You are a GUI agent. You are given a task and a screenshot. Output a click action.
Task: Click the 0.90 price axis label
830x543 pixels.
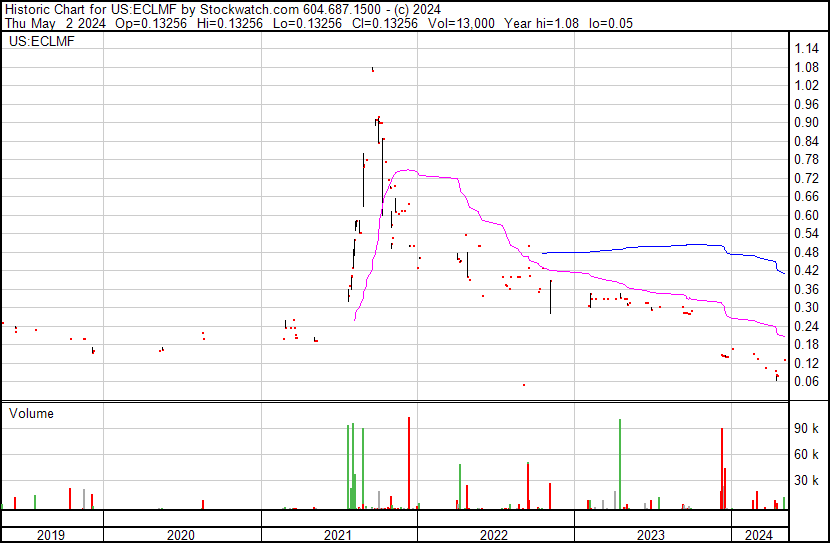[x=807, y=123]
